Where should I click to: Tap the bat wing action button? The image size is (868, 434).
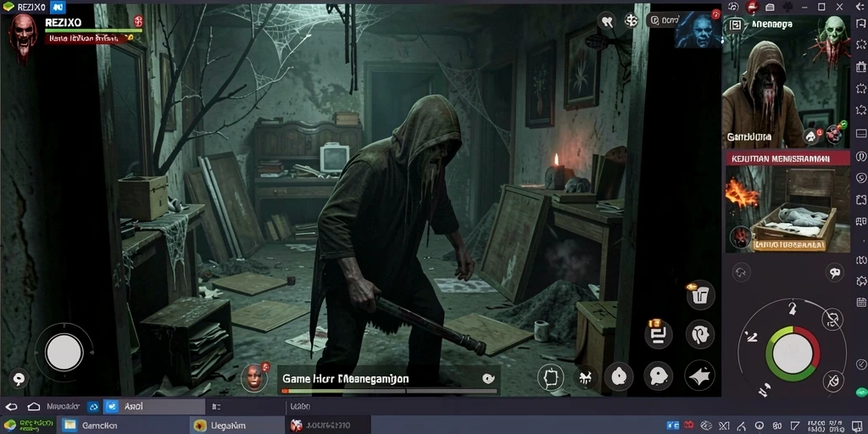coord(699,376)
